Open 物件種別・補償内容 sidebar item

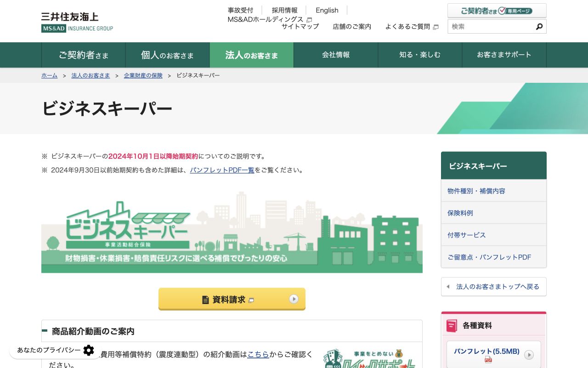tap(494, 191)
